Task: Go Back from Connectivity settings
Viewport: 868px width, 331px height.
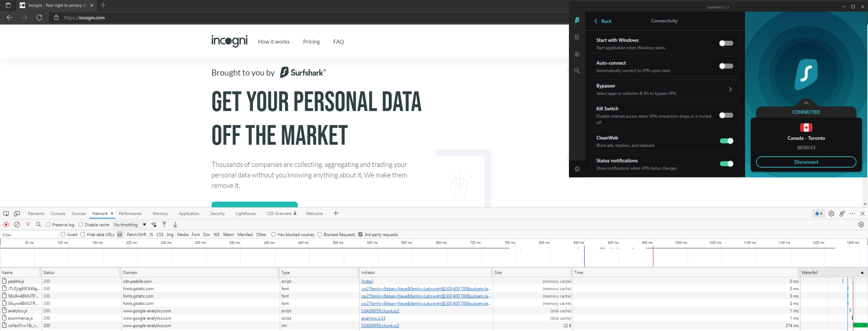Action: 603,21
